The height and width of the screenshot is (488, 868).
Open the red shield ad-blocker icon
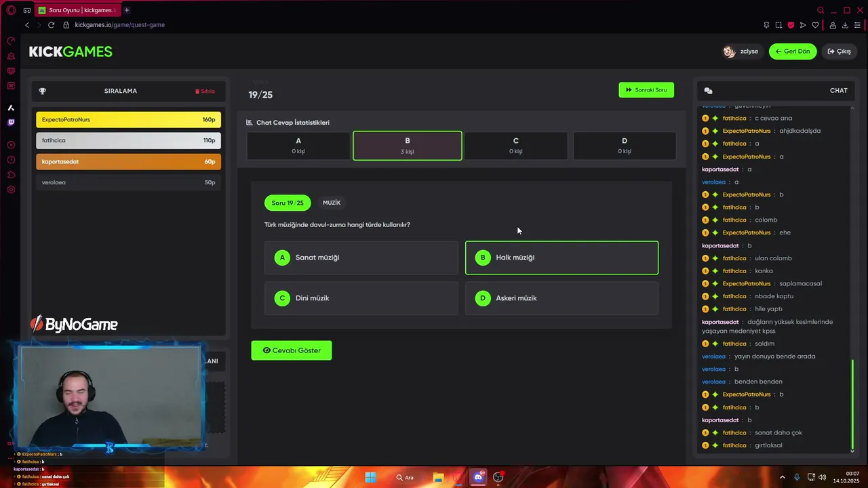[x=791, y=25]
